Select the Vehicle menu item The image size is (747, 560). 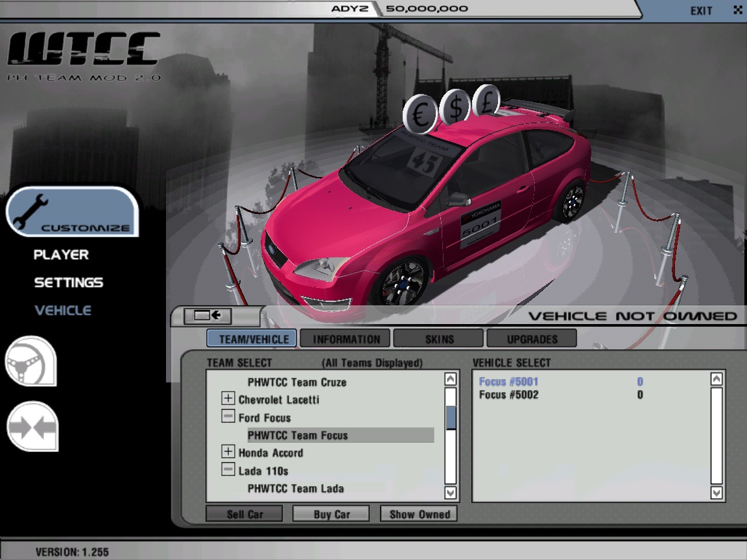click(63, 310)
